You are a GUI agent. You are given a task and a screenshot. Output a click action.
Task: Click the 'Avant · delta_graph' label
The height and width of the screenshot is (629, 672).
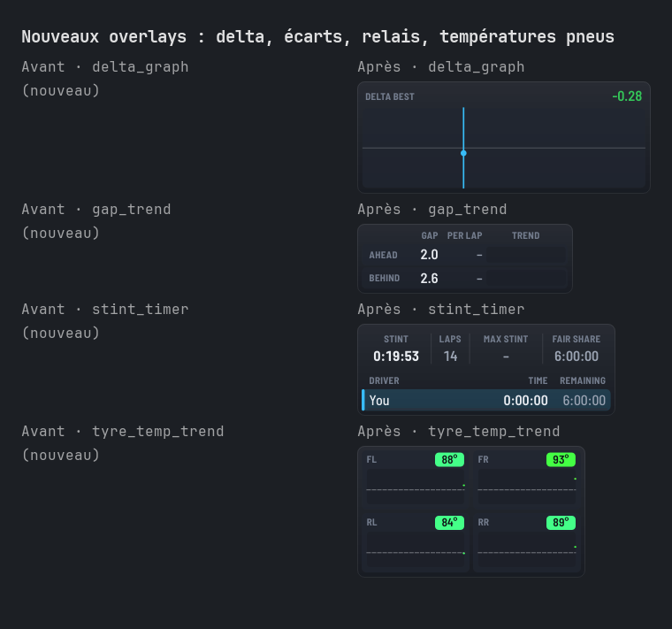105,67
